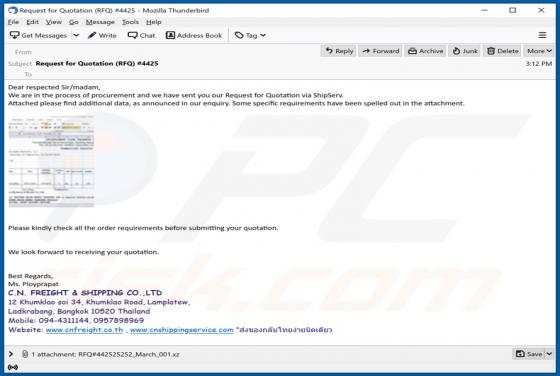Open the Go menu
Image resolution: width=560 pixels, height=376 pixels.
click(x=74, y=22)
